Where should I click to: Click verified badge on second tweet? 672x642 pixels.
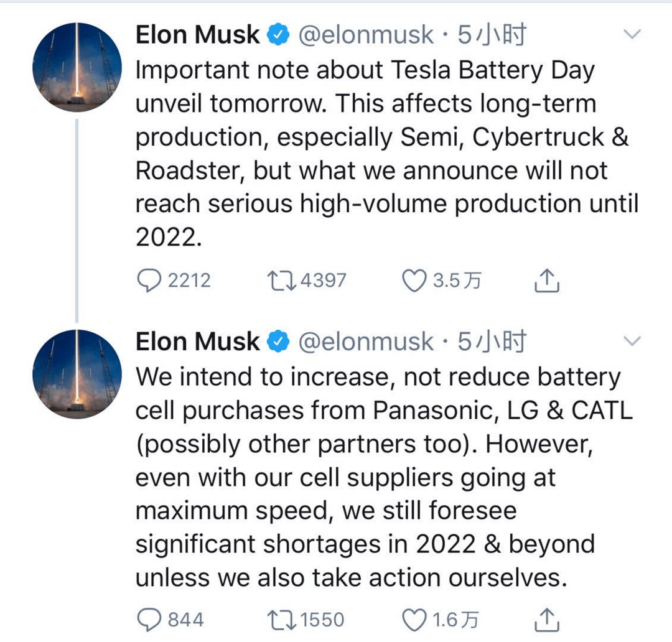[279, 342]
